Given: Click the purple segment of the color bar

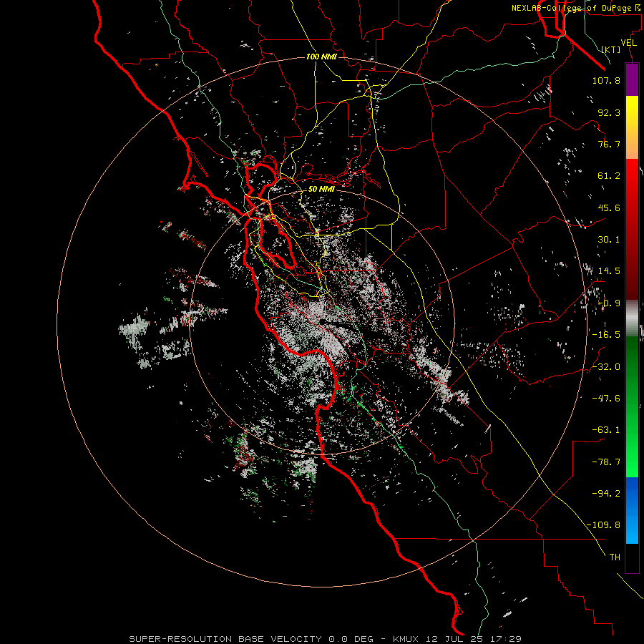Looking at the screenshot, I should [632, 80].
